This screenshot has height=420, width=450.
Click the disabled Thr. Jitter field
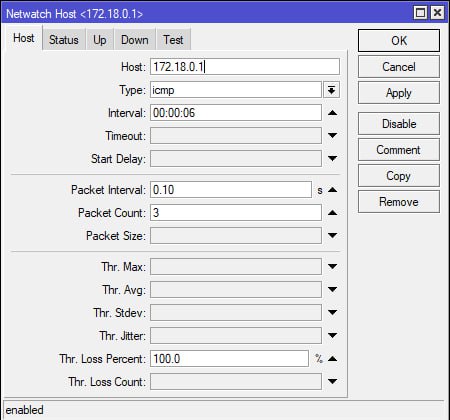point(236,336)
